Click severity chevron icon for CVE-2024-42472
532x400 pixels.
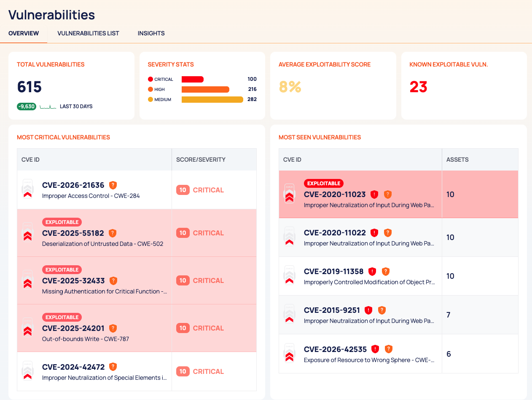[27, 371]
